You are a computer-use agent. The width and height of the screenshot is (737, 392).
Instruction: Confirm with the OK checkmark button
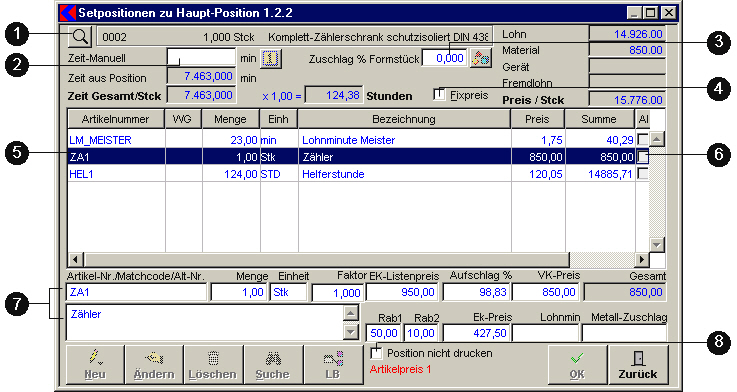point(577,365)
